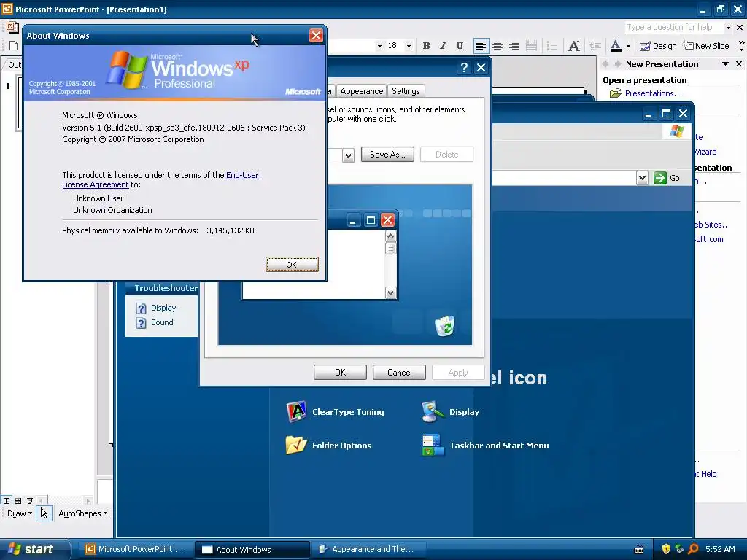Open Taskbar and Start Menu icon
747x560 pixels.
coord(485,446)
